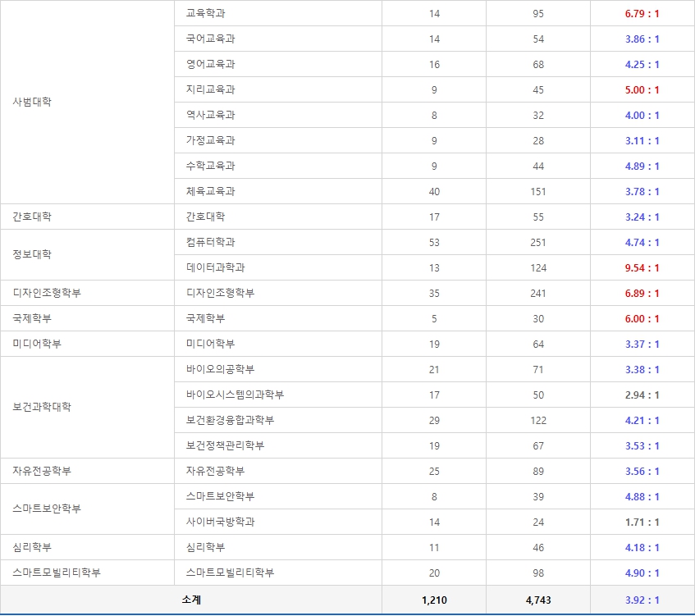
Task: Click quota value 53
Action: point(434,243)
